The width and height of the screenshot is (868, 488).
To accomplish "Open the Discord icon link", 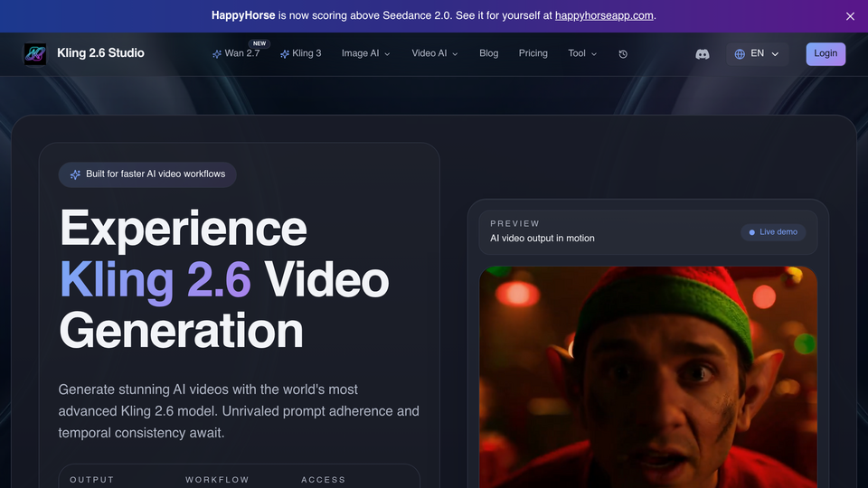I will coord(702,53).
